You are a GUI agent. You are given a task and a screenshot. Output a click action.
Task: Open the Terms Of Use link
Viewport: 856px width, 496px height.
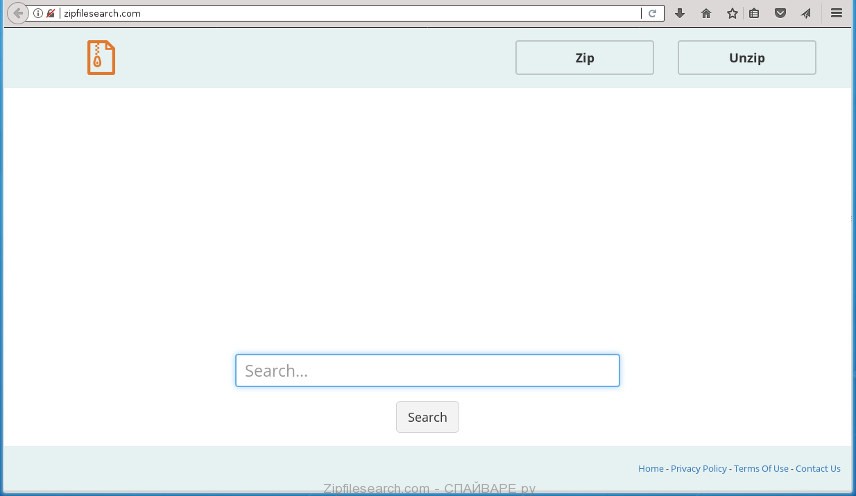pyautogui.click(x=761, y=468)
